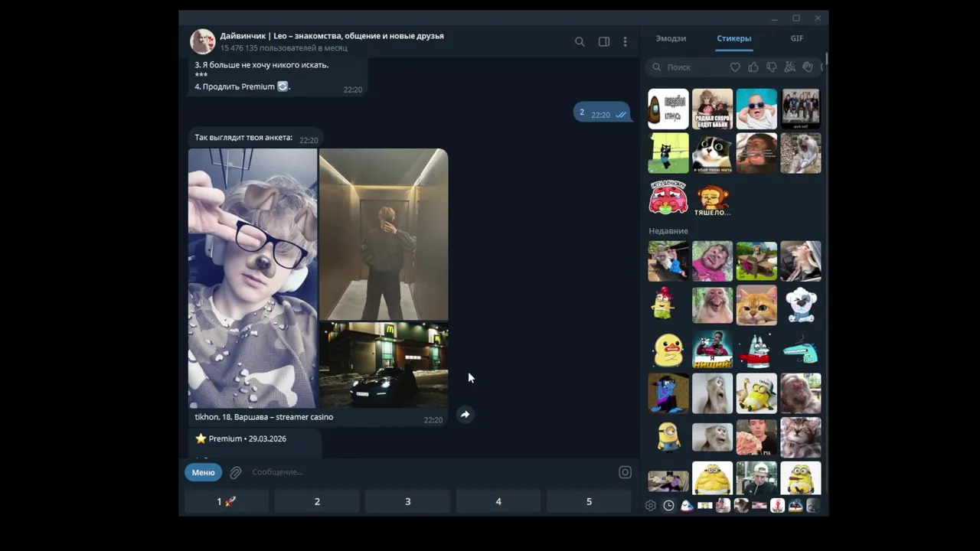Open the three-dot chat options menu

pos(625,42)
